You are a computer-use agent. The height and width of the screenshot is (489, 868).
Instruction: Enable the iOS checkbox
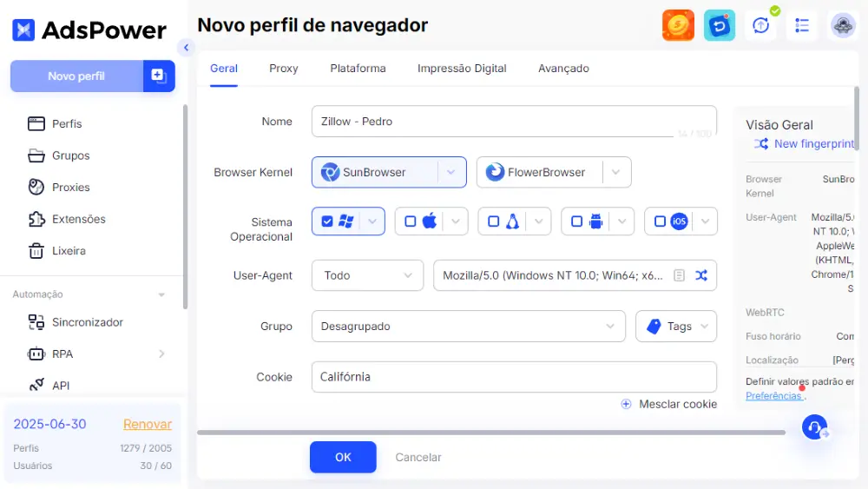coord(660,221)
